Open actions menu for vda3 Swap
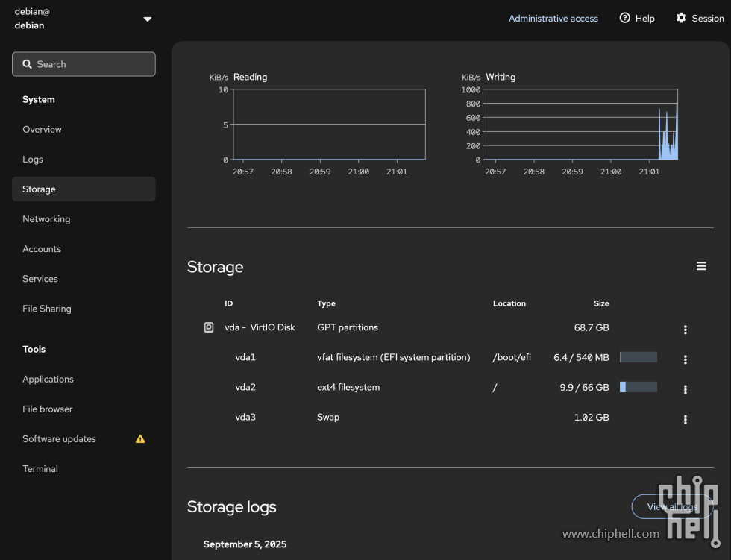Viewport: 731px width, 560px height. (685, 419)
